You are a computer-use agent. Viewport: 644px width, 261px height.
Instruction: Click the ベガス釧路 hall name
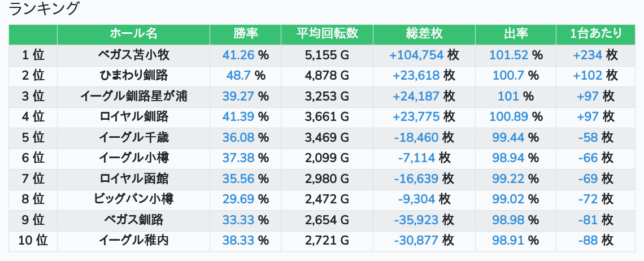[x=133, y=220]
